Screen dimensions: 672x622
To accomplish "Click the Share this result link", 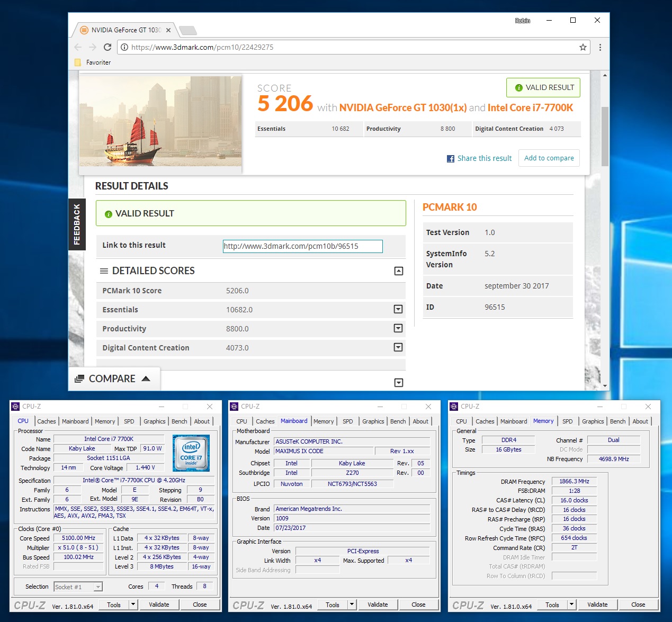I will [485, 158].
